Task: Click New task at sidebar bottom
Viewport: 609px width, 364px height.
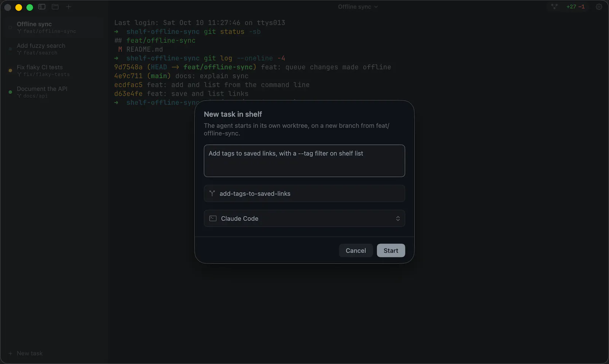Action: [x=26, y=353]
